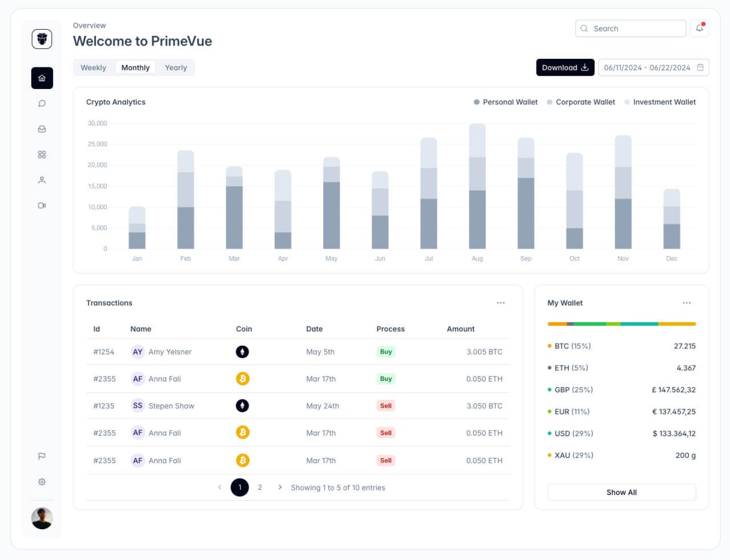This screenshot has width=730, height=560.
Task: Click the Sell tag for Stepen Shaw
Action: (x=386, y=405)
